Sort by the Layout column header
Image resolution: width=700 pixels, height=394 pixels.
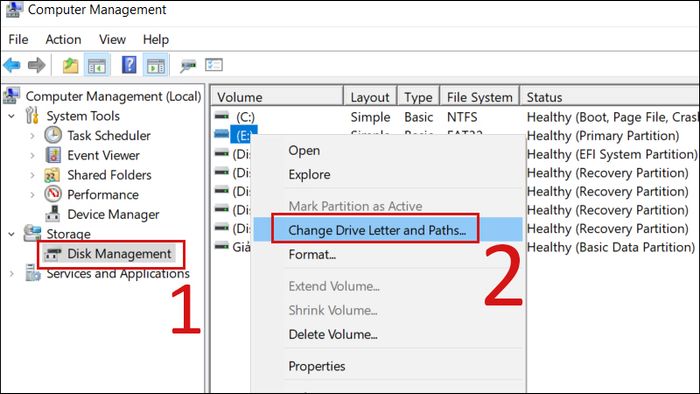(370, 97)
